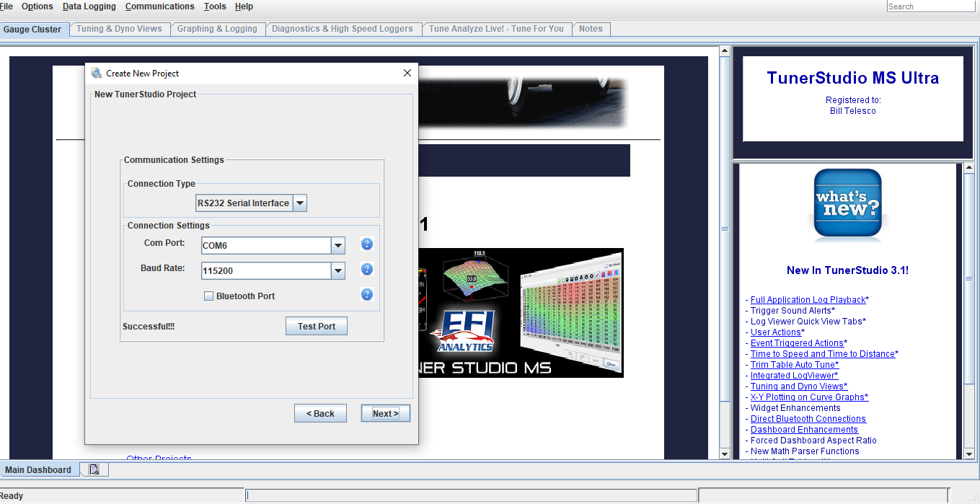Click the Bluetooth Port help icon

click(367, 294)
